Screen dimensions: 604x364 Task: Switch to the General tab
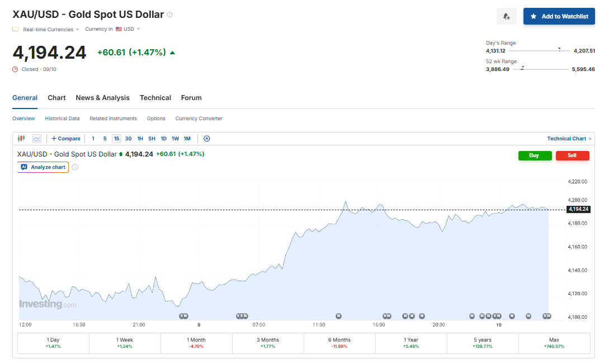25,98
